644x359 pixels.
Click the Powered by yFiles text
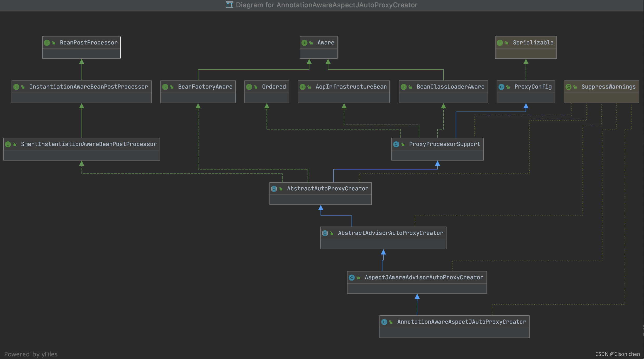31,354
